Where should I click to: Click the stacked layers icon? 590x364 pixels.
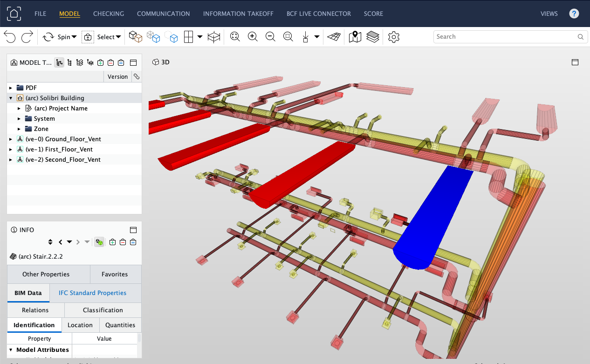point(372,37)
